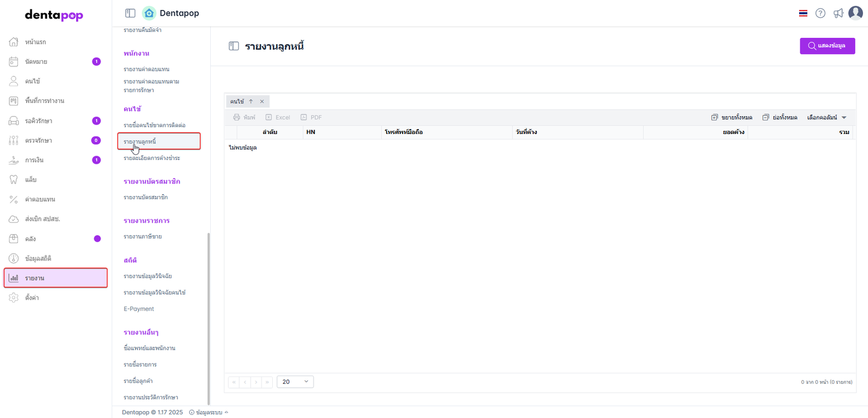Click the แล็บ tooth icon
Image resolution: width=868 pixels, height=418 pixels.
pos(14,180)
